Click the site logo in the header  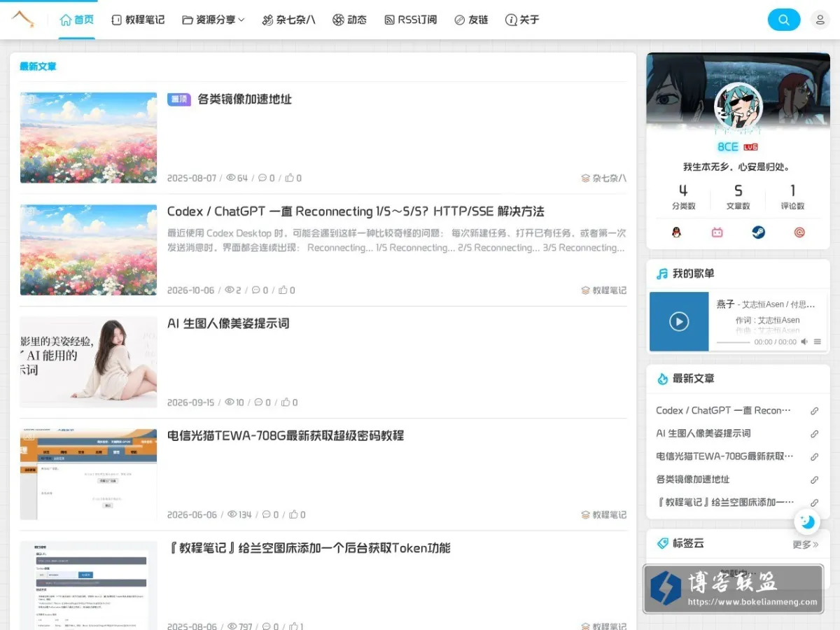[x=23, y=20]
